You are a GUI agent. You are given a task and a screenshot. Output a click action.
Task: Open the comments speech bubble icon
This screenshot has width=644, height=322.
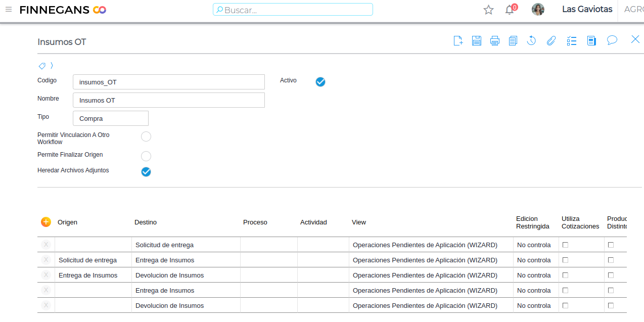612,40
